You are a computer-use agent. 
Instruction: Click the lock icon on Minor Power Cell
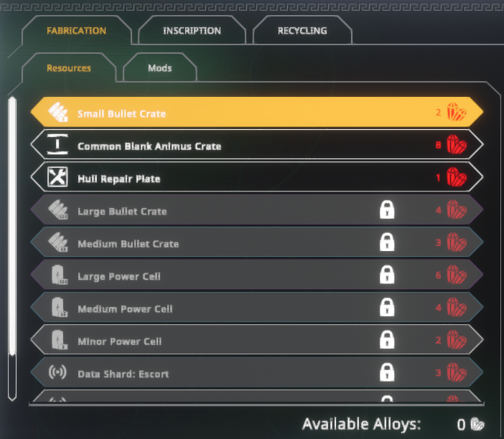pos(387,340)
